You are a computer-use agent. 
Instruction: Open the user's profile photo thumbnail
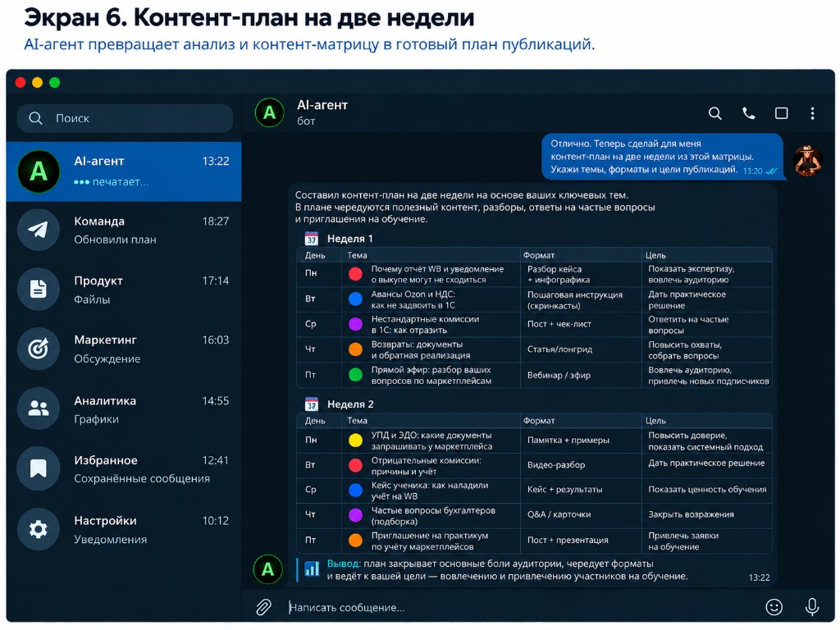coord(807,160)
